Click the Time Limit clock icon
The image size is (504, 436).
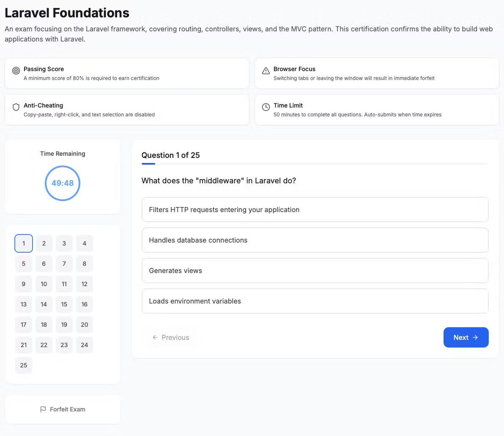click(266, 107)
